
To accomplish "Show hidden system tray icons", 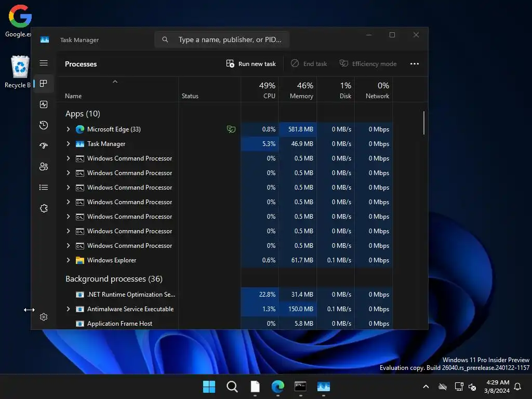I will click(x=426, y=387).
